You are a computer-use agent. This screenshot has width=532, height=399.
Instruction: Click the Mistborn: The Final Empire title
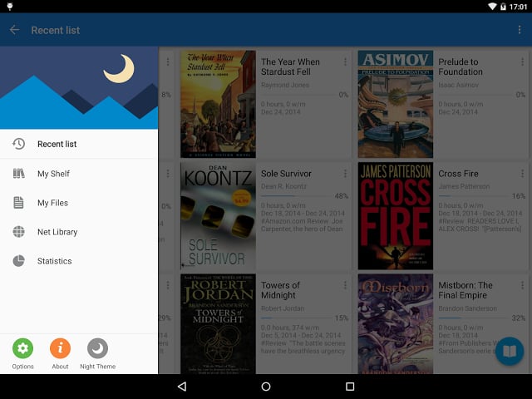tap(465, 290)
